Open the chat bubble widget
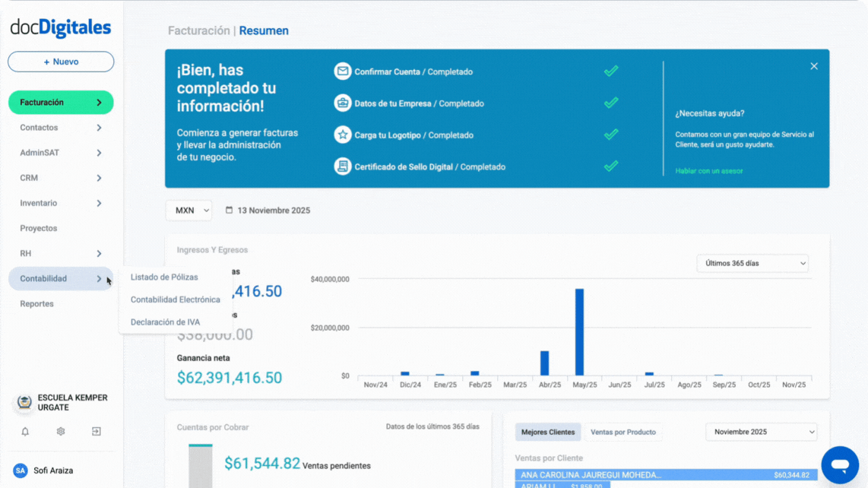This screenshot has height=488, width=868. (840, 464)
